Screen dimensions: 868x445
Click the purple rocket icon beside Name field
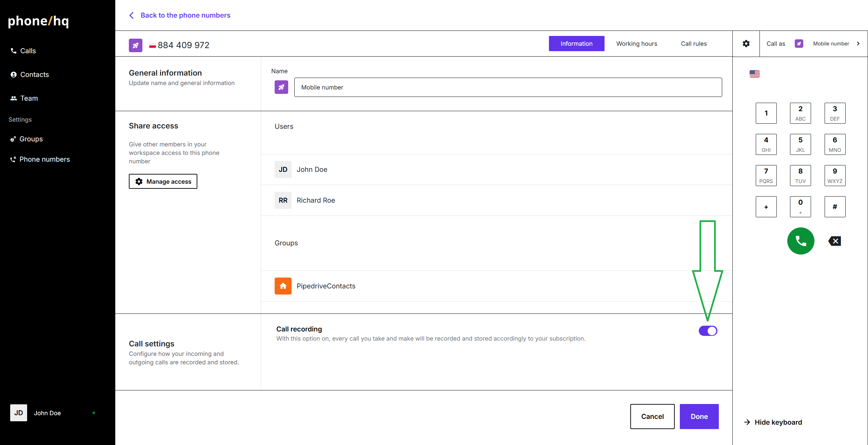(281, 87)
